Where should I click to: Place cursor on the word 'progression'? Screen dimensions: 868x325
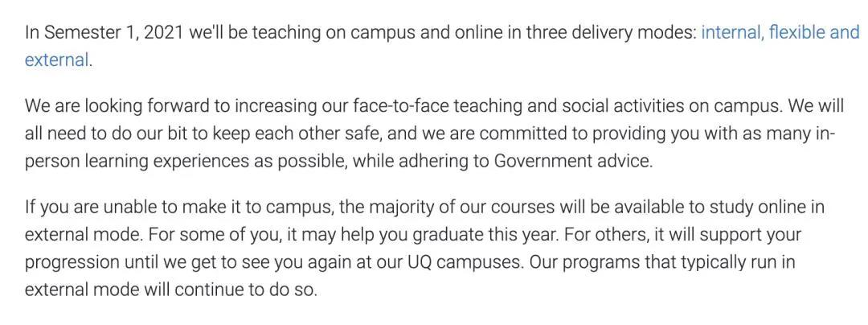click(x=72, y=262)
